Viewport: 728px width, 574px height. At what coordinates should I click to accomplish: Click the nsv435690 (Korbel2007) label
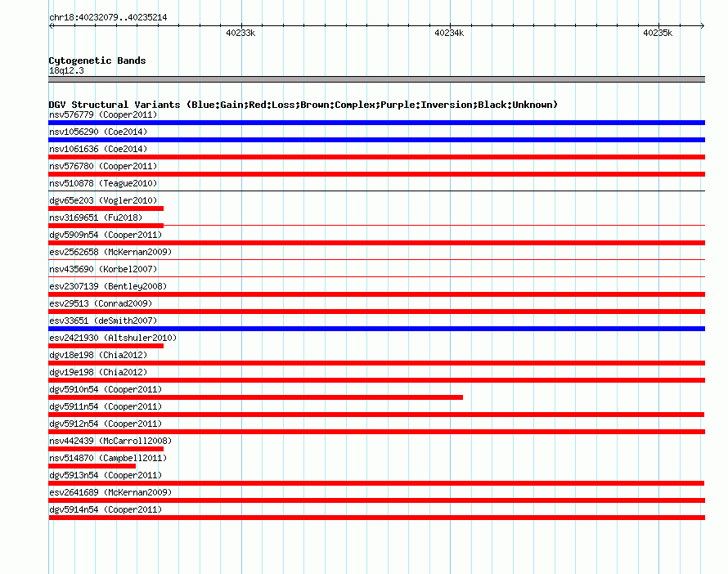tap(103, 269)
